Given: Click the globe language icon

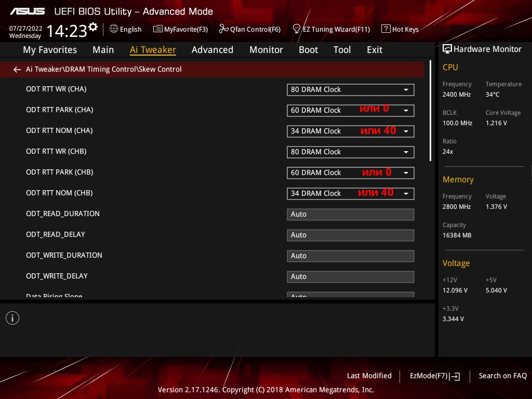Looking at the screenshot, I should (114, 29).
